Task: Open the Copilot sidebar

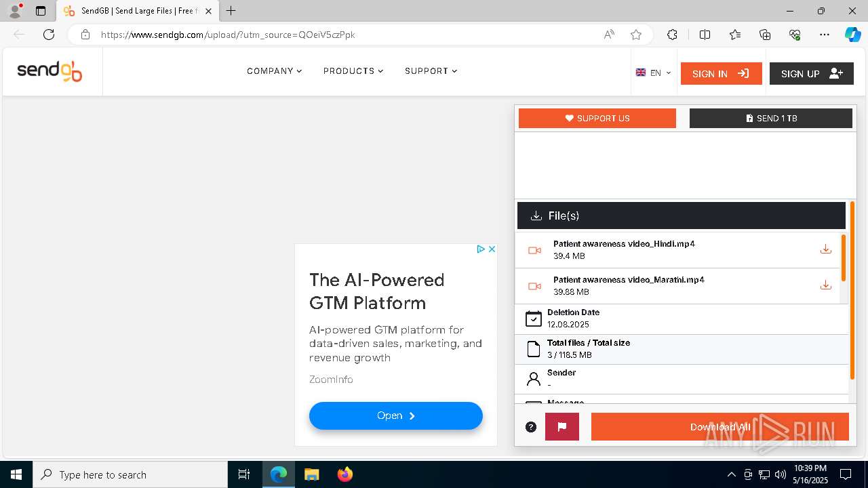Action: (852, 35)
